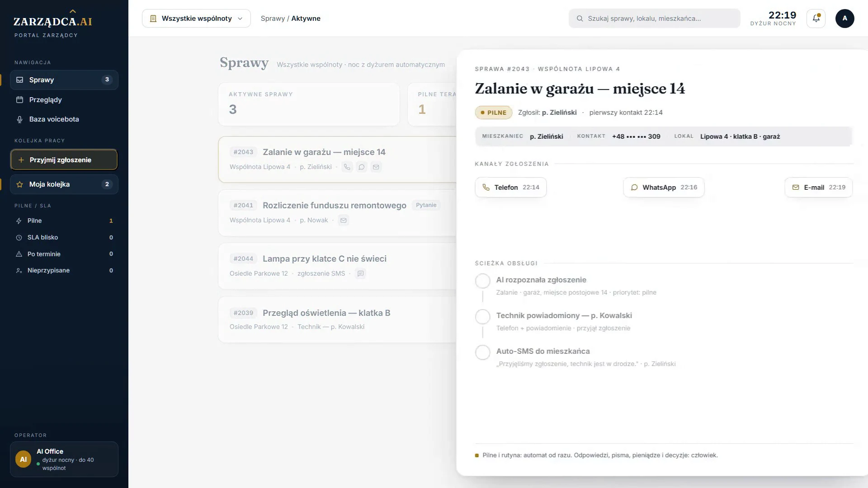The width and height of the screenshot is (868, 488).
Task: Select the E-mail 22:19 channel chip
Action: [819, 188]
